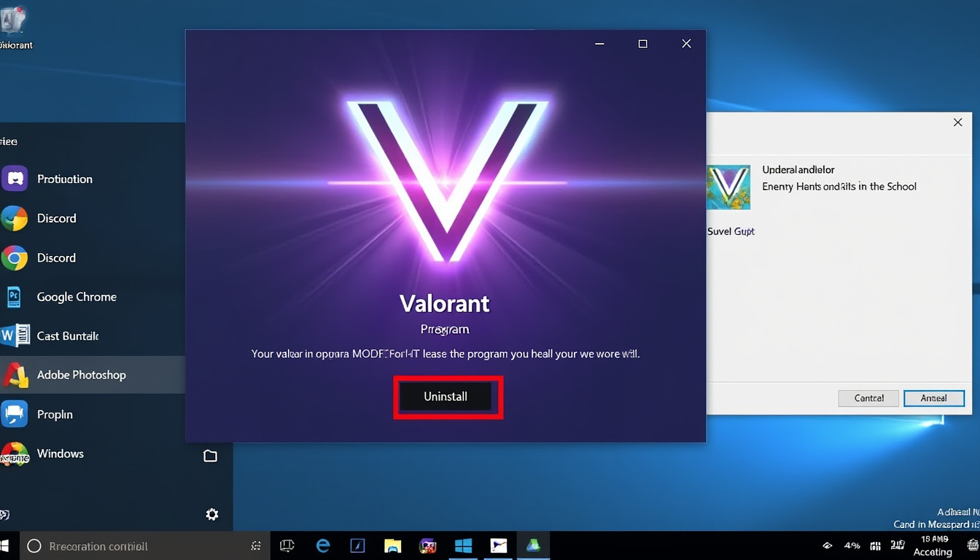
Task: Click the Suvel Gupt text link
Action: (x=731, y=231)
